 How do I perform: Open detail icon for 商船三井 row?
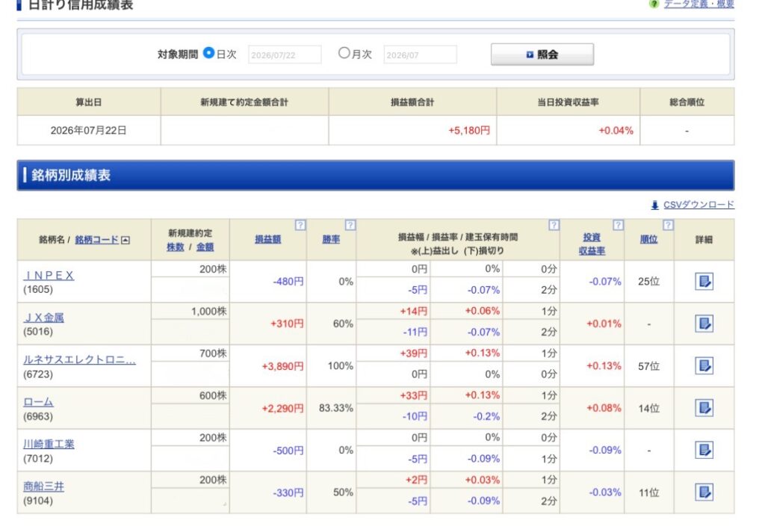[704, 492]
